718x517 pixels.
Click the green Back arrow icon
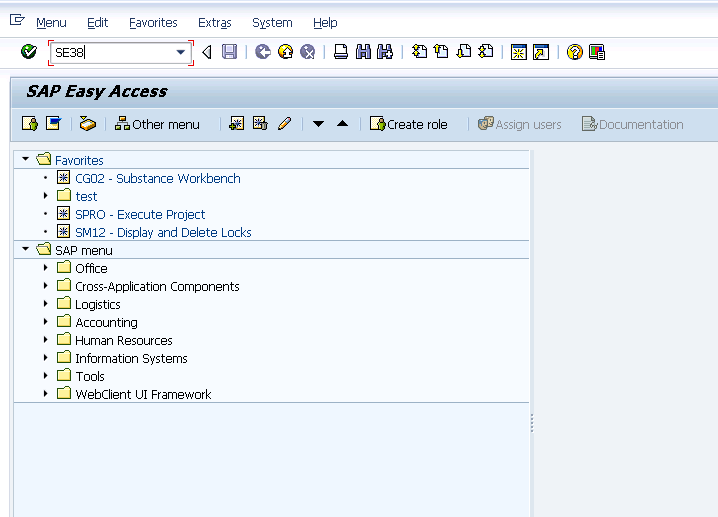pos(263,52)
